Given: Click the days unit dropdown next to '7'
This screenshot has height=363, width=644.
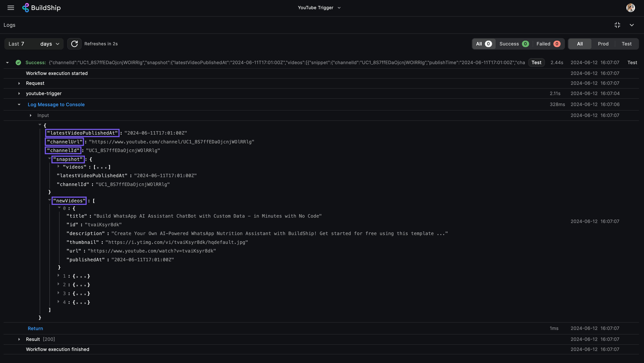Looking at the screenshot, I should (x=49, y=44).
